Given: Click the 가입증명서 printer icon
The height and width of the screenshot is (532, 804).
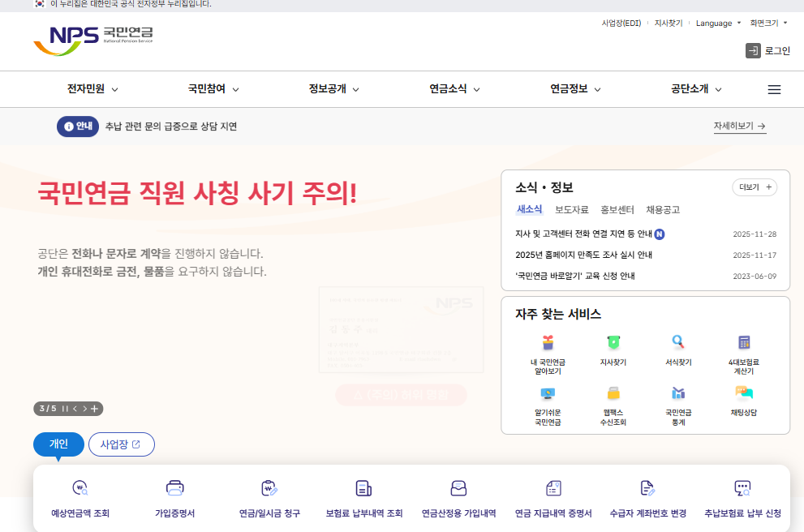Looking at the screenshot, I should [x=175, y=488].
